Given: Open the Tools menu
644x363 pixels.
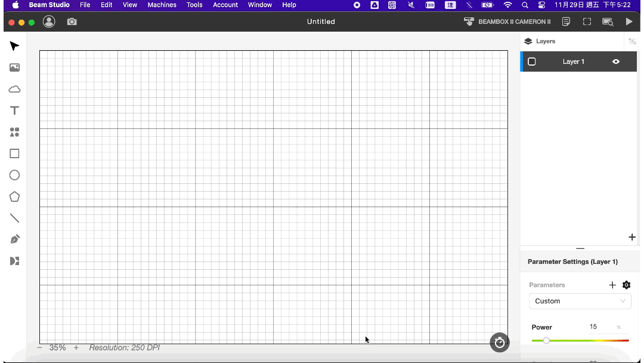Looking at the screenshot, I should pos(194,5).
